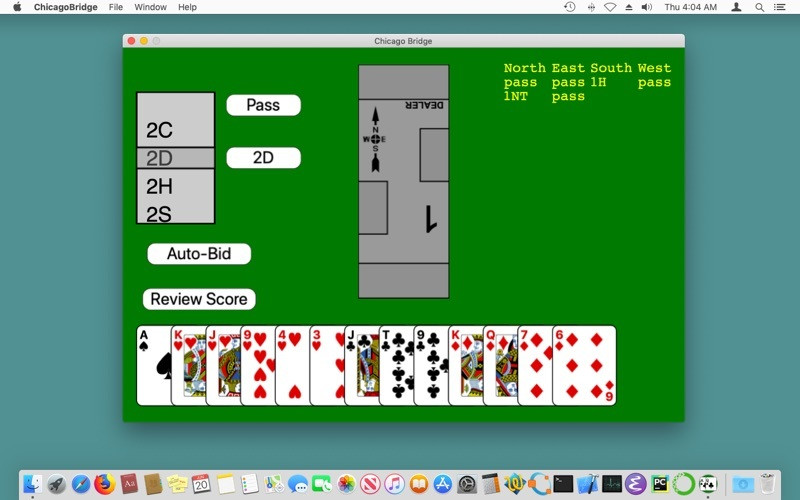
Task: Choose the Jack of hearts card
Action: (223, 365)
